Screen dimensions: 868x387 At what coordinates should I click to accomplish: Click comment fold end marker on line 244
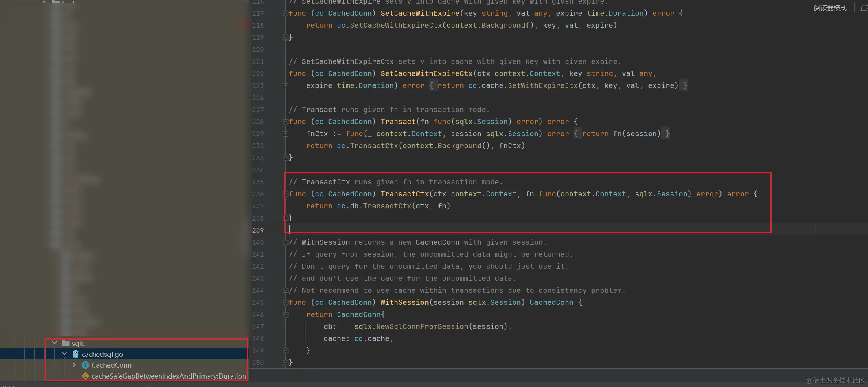pyautogui.click(x=285, y=290)
